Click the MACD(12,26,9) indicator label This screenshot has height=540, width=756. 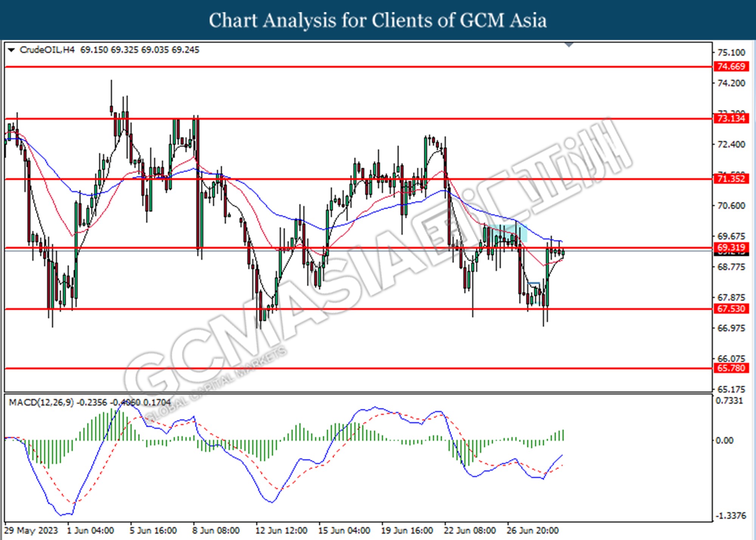pyautogui.click(x=41, y=402)
